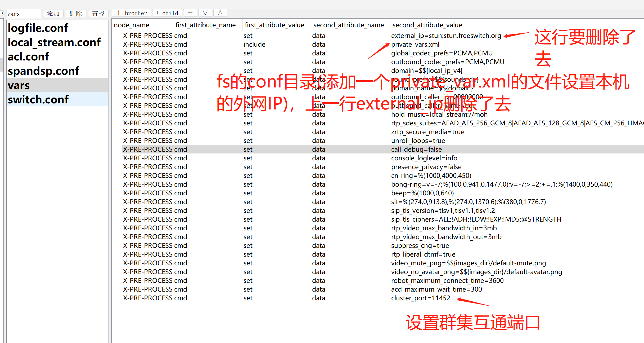Image resolution: width=644 pixels, height=343 pixels.
Task: Click the 删除 button
Action: [x=76, y=13]
